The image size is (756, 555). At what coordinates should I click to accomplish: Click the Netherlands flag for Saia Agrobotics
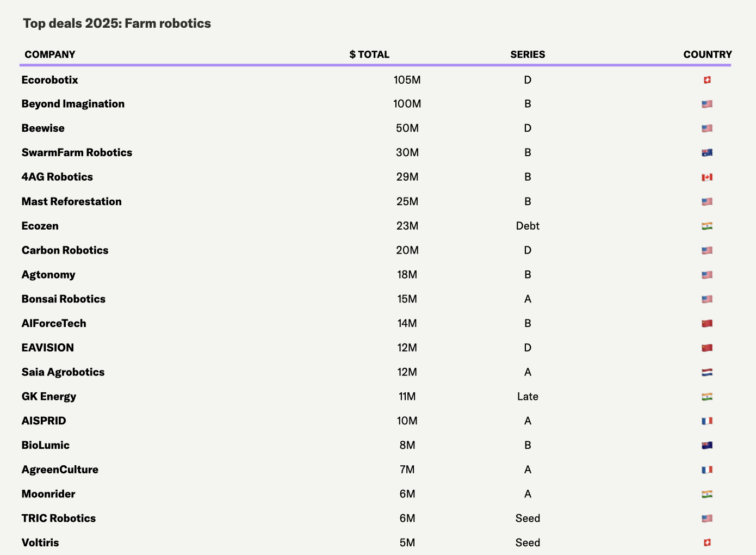707,373
